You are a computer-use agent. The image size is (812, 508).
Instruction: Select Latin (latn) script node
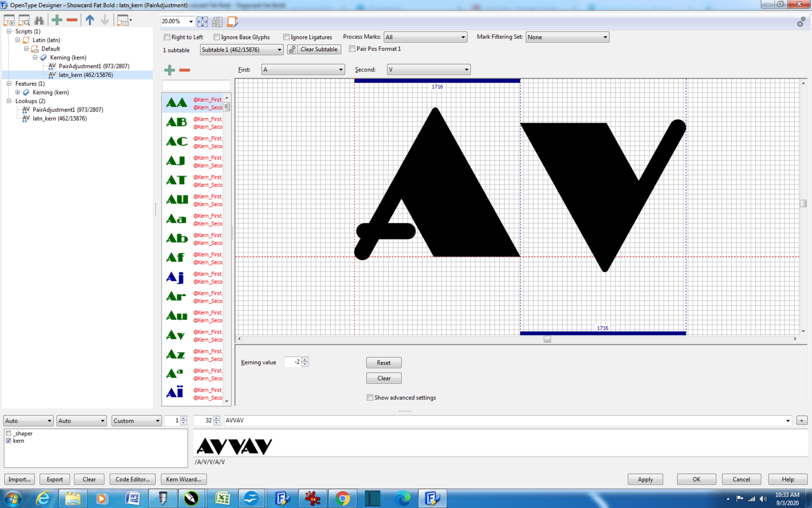point(46,40)
